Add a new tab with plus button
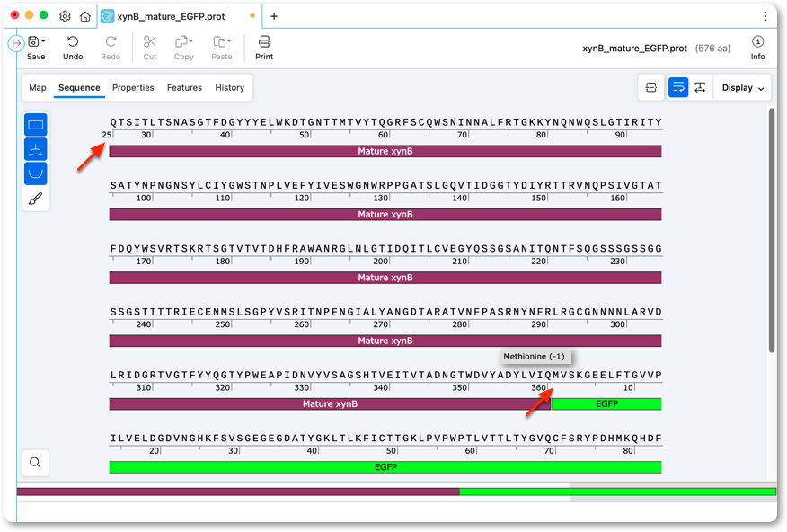 [x=274, y=16]
